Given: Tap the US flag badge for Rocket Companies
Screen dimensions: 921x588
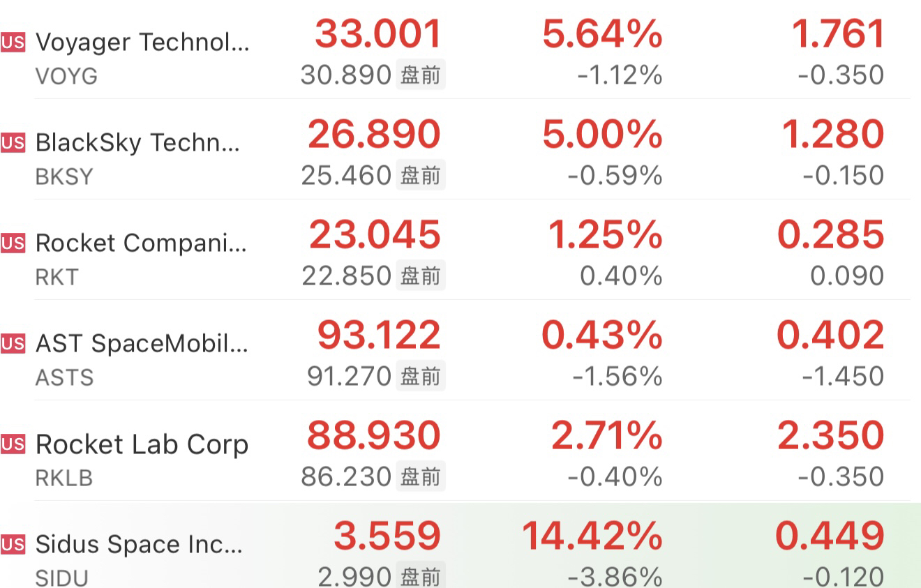Looking at the screenshot, I should 13,243.
